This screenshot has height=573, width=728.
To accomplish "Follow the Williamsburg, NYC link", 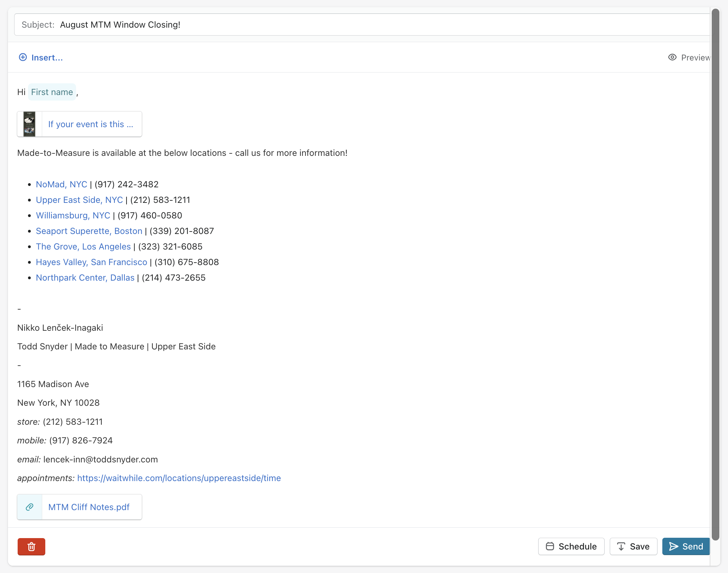I will 73,215.
